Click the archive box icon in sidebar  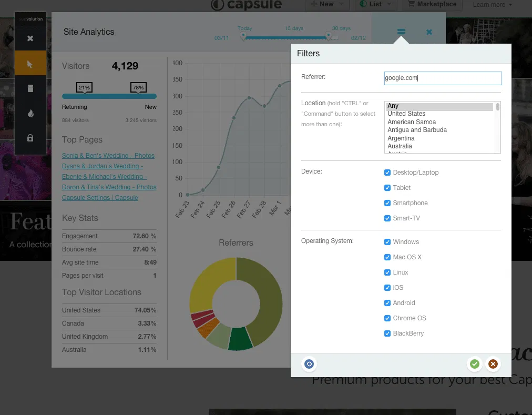tap(30, 89)
